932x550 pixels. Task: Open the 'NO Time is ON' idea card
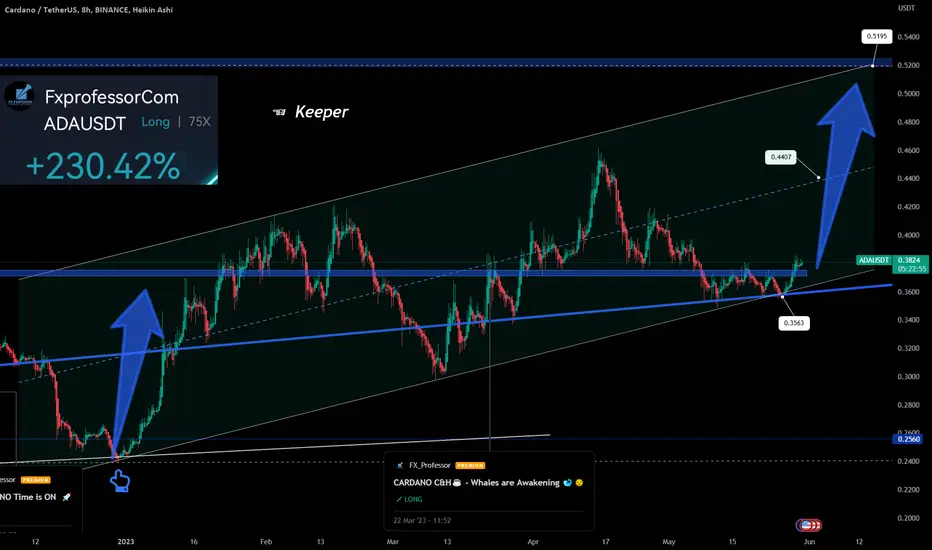click(36, 497)
